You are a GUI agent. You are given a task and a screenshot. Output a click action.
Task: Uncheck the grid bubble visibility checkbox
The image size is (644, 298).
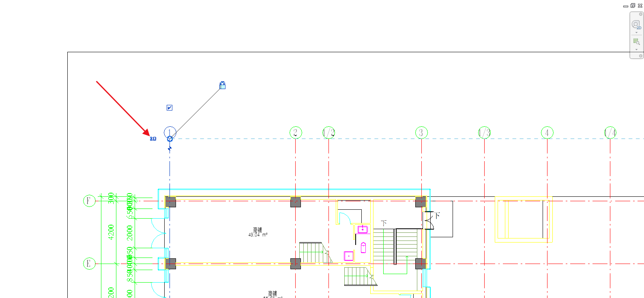(x=170, y=108)
